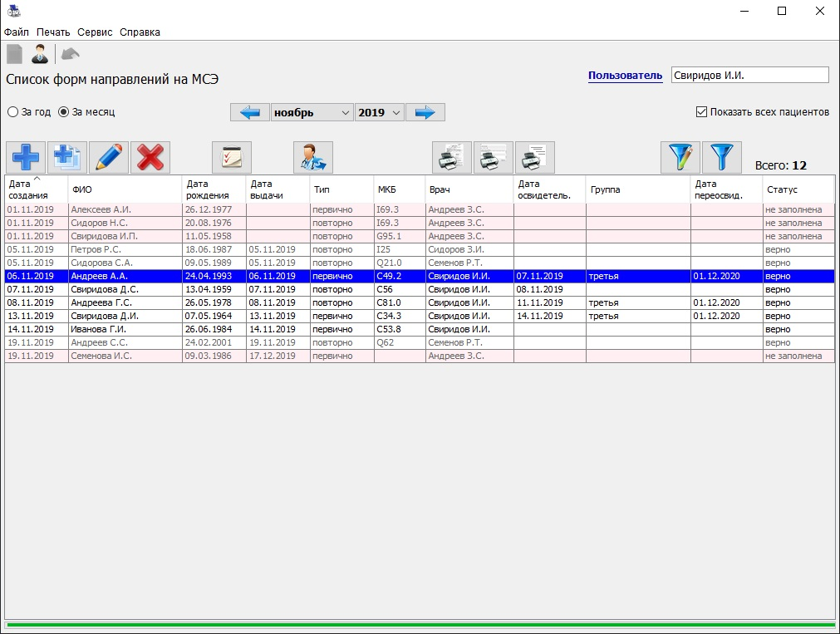Click the doctor with arrow icon
840x634 pixels.
coord(313,157)
